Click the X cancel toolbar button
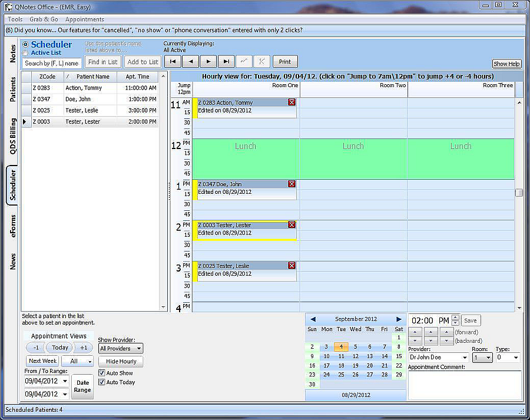The width and height of the screenshot is (530, 420). pos(261,61)
